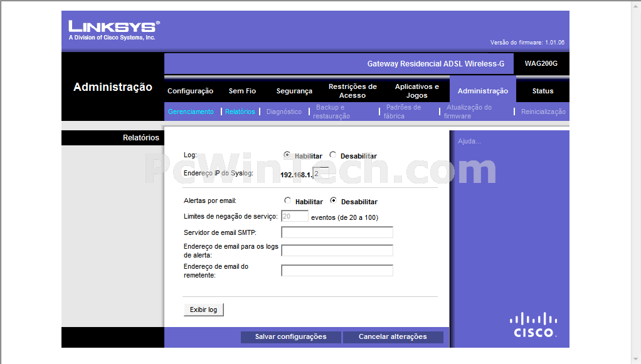This screenshot has height=364, width=641.
Task: Click the Limites de negação de serviço field
Action: [x=295, y=216]
